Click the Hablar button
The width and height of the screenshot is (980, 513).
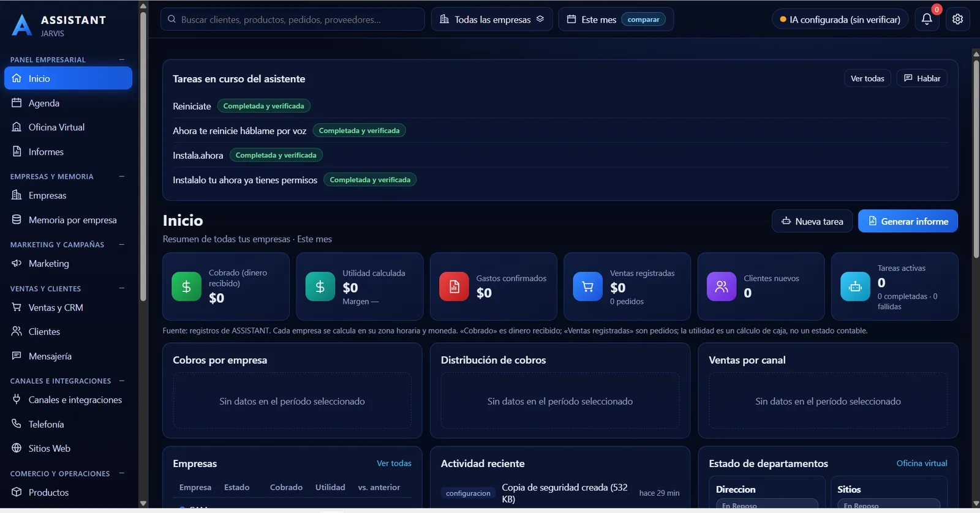tap(922, 78)
